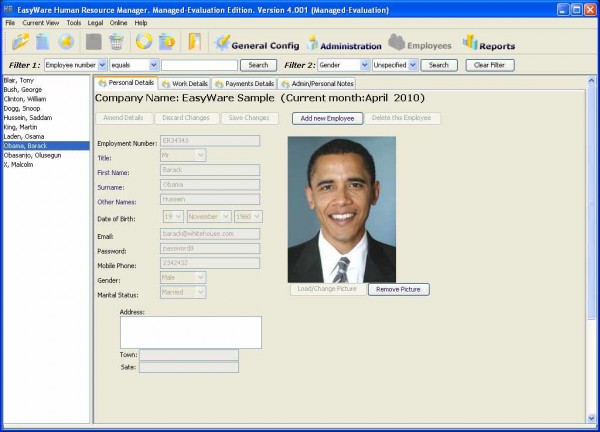Image resolution: width=600 pixels, height=432 pixels.
Task: Open the Legal menu
Action: [95, 23]
